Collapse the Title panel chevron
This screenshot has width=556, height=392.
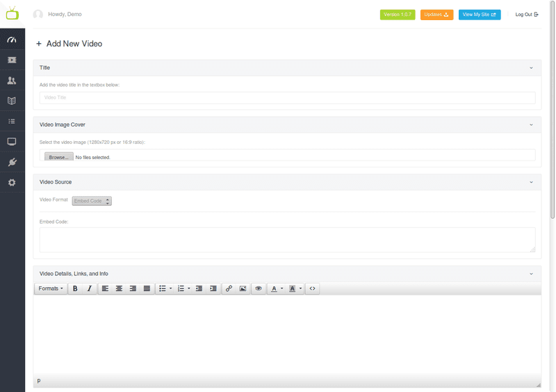531,67
